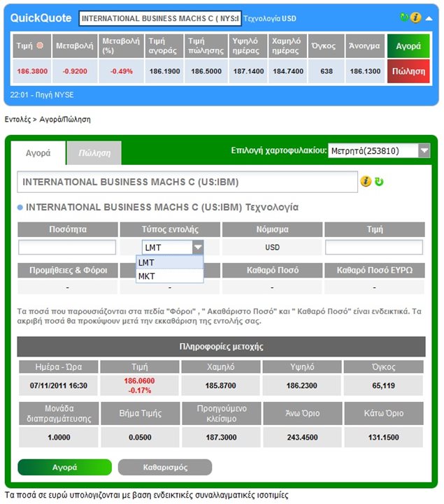444x504 pixels.
Task: Click the Καθαρό Ποσό ΕΥΡΩ header
Action: 375,270
